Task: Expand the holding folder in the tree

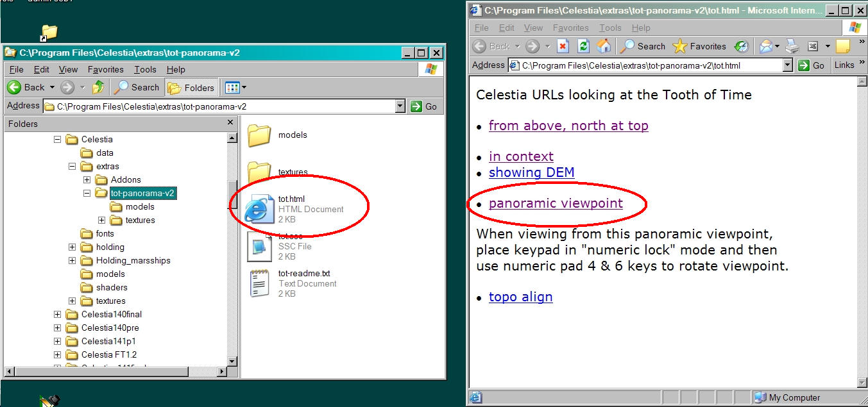Action: click(x=72, y=247)
